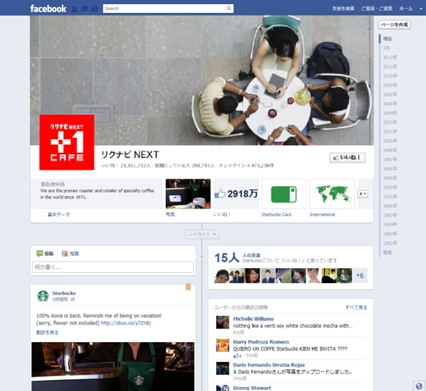
Task: Open the 2918万 likes tile
Action: pos(236,194)
